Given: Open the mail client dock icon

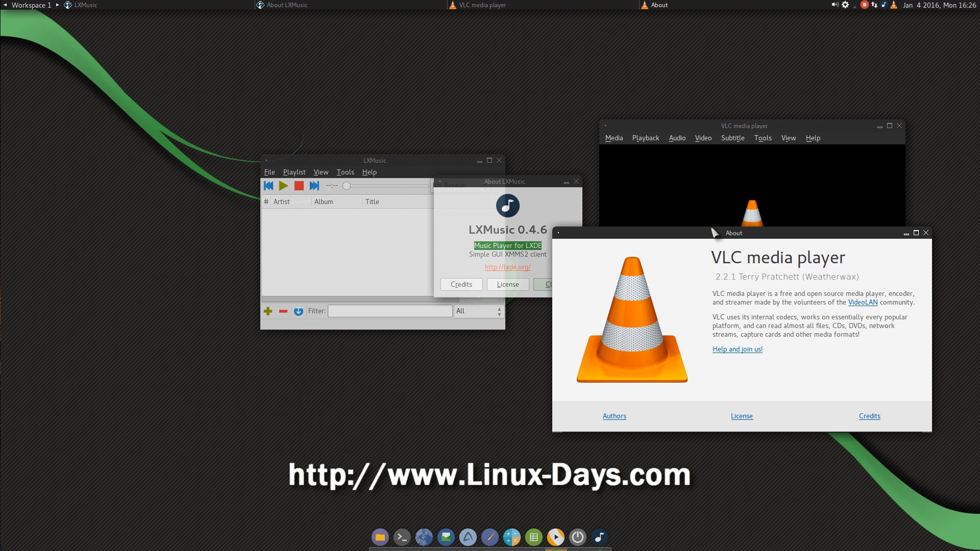Looking at the screenshot, I should (x=446, y=537).
